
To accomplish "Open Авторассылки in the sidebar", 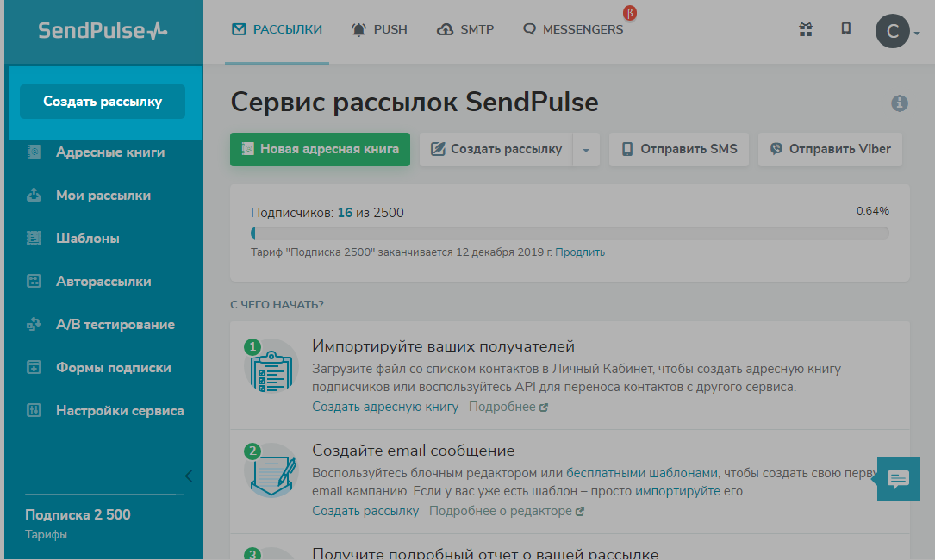I will click(x=105, y=281).
